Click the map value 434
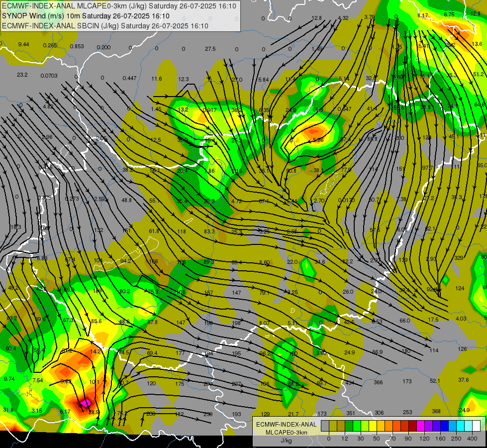The image size is (487, 448). click(x=350, y=383)
